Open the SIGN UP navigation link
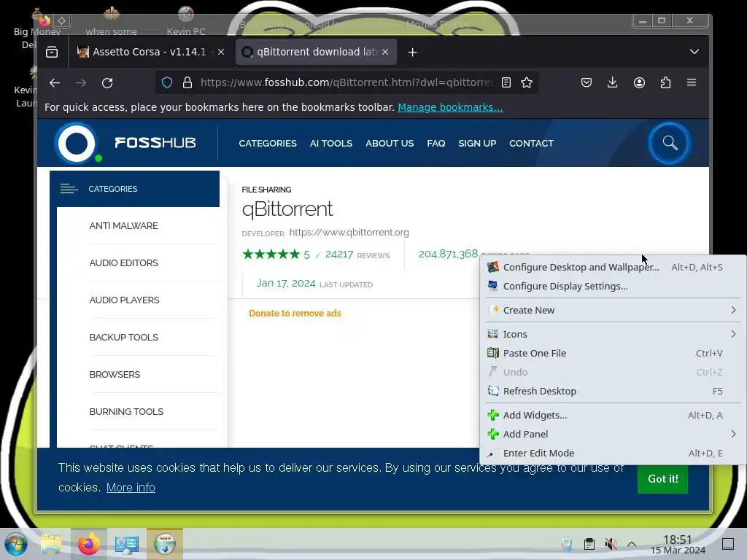747x560 pixels. click(x=477, y=144)
